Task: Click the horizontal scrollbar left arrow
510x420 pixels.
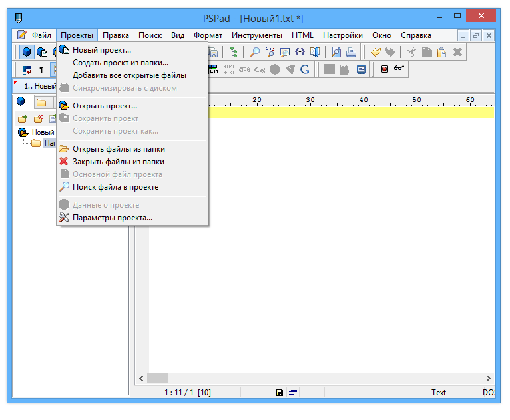Action: 141,378
